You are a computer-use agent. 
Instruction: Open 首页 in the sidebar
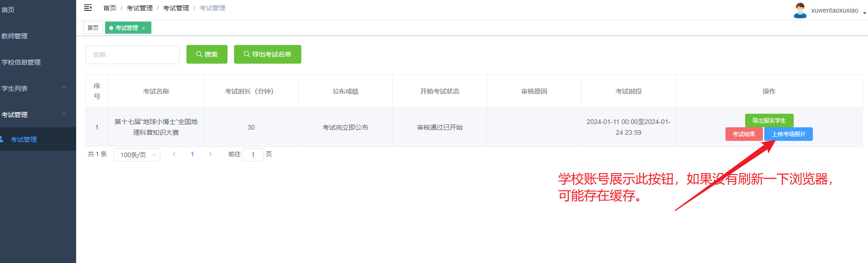tap(38, 10)
